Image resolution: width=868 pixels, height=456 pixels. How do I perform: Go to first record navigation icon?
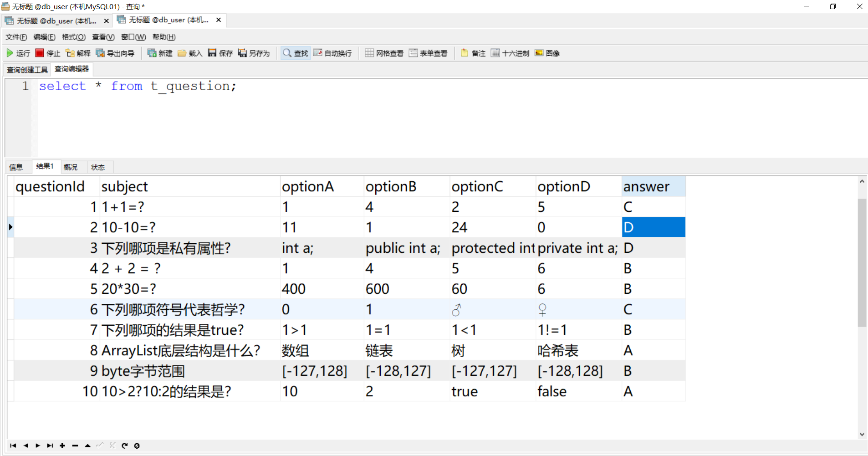click(x=13, y=446)
